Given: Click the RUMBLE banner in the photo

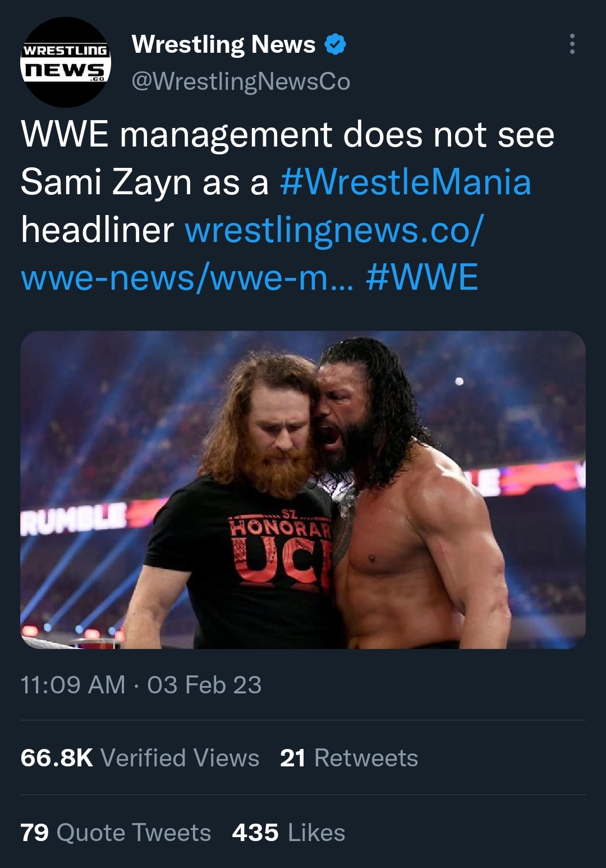Looking at the screenshot, I should [74, 516].
